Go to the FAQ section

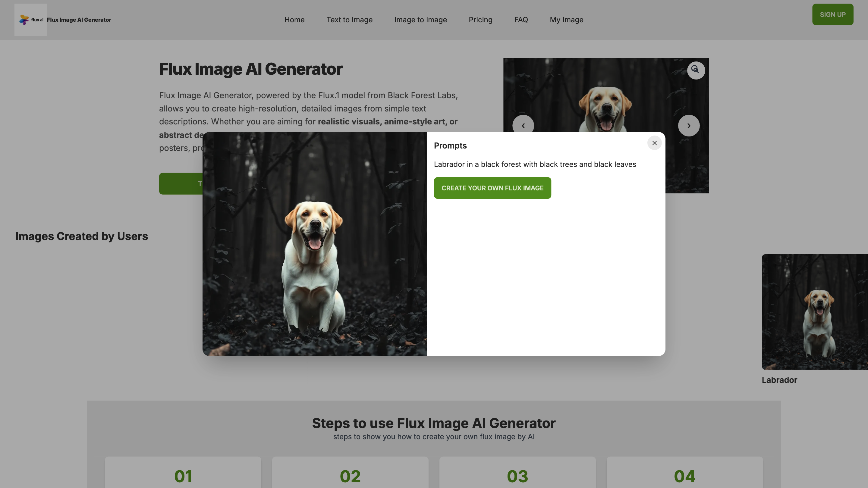[x=521, y=20]
